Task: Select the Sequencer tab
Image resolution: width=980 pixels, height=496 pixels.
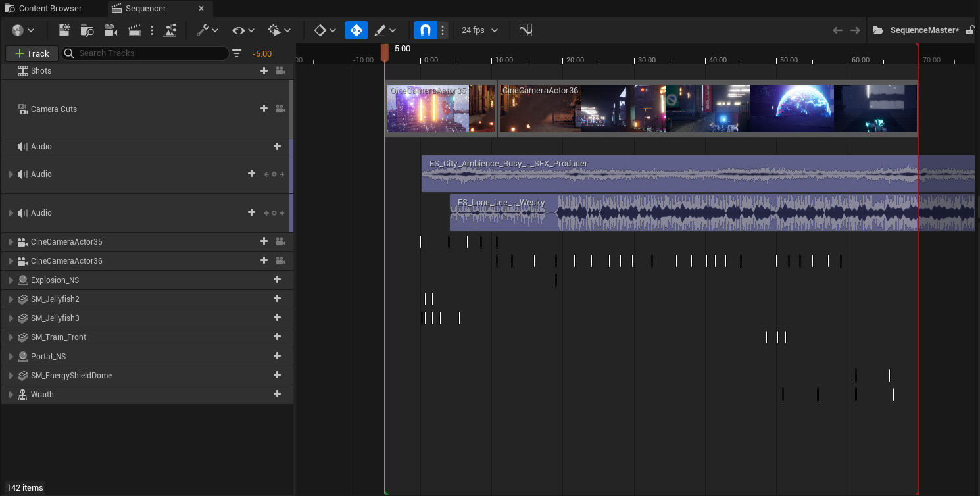Action: pyautogui.click(x=145, y=9)
